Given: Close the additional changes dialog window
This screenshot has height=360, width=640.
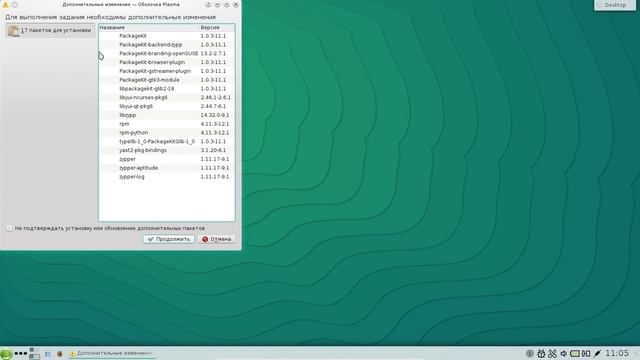Looking at the screenshot, I should pyautogui.click(x=236, y=4).
